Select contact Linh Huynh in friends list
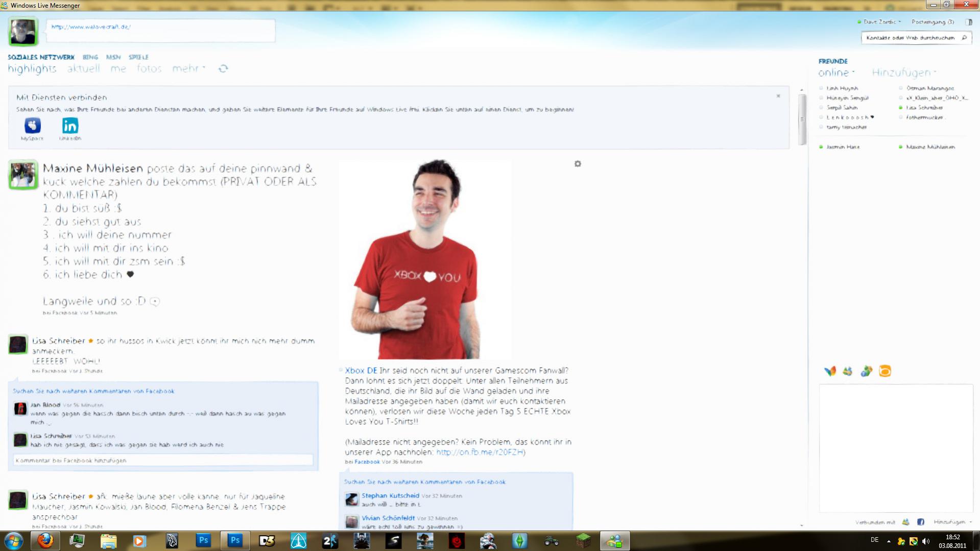The height and width of the screenshot is (551, 980). 842,88
